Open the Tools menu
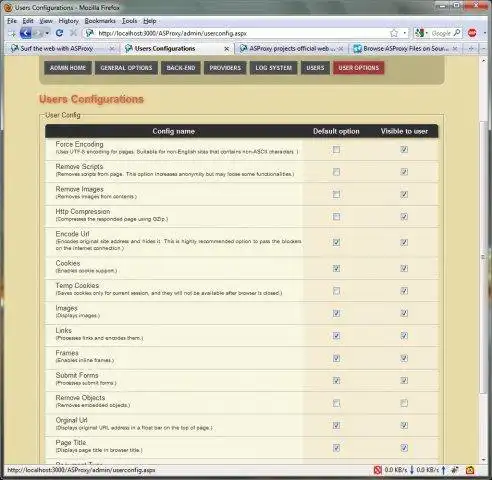Image resolution: width=492 pixels, height=480 pixels. point(129,21)
